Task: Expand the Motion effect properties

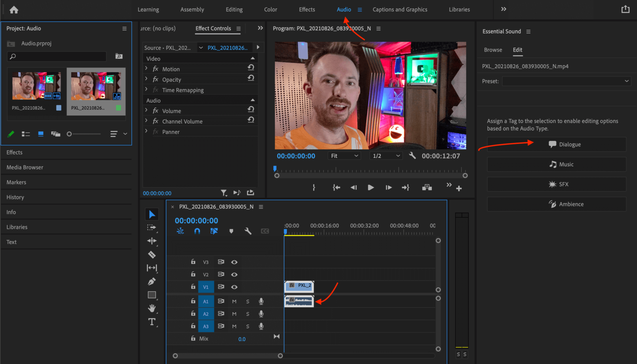Action: [x=146, y=68]
